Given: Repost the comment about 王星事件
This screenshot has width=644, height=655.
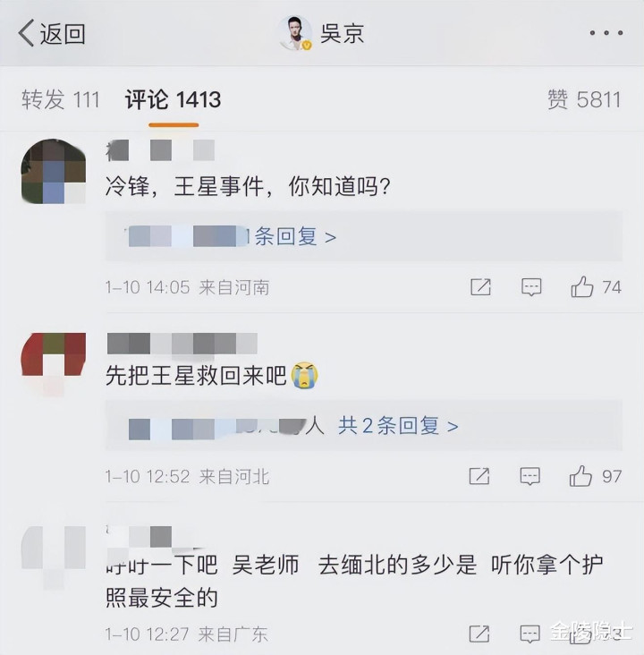Looking at the screenshot, I should tap(480, 287).
